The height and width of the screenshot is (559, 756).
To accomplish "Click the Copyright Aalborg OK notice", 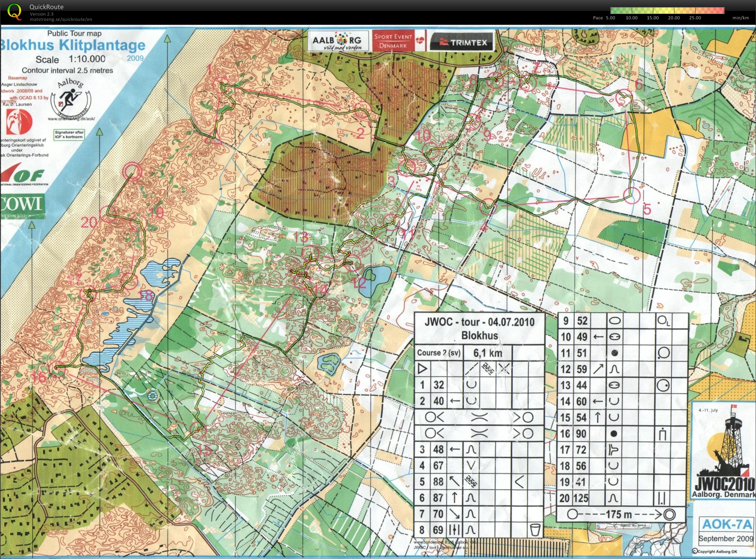I will (715, 551).
